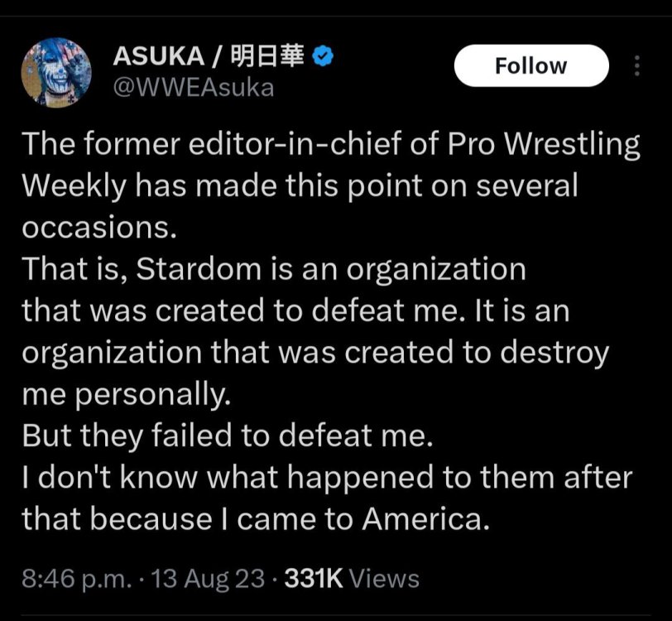Screen dimensions: 672x621
Task: Open the @WWEAsuka handle link
Action: point(193,87)
